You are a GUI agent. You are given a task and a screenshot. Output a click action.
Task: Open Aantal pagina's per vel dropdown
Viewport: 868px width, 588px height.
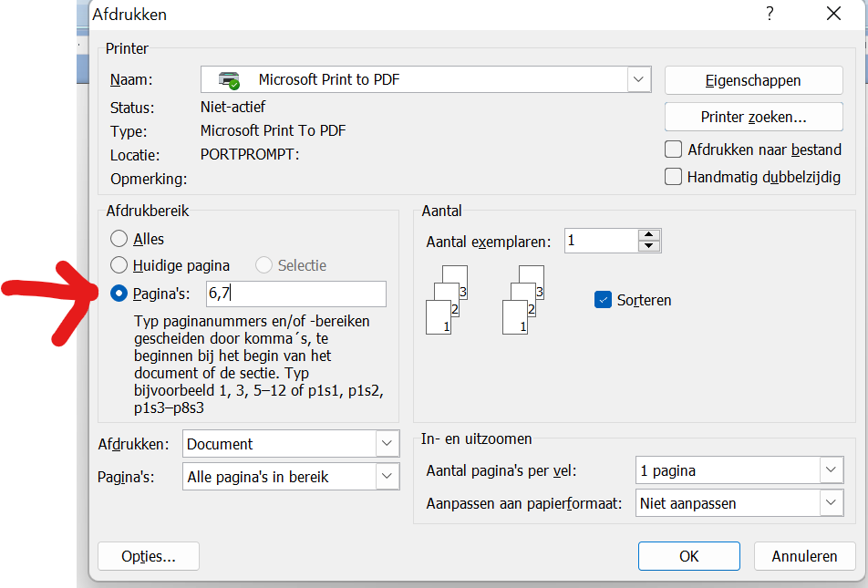[x=831, y=470]
